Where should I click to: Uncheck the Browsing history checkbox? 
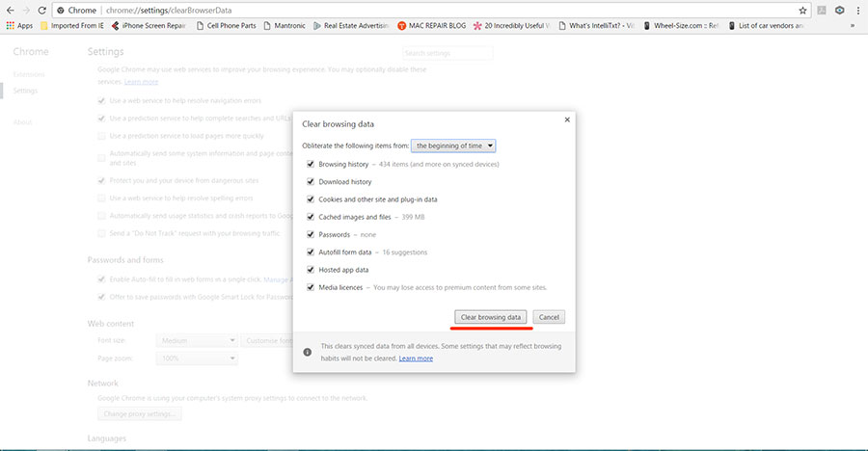(x=311, y=164)
